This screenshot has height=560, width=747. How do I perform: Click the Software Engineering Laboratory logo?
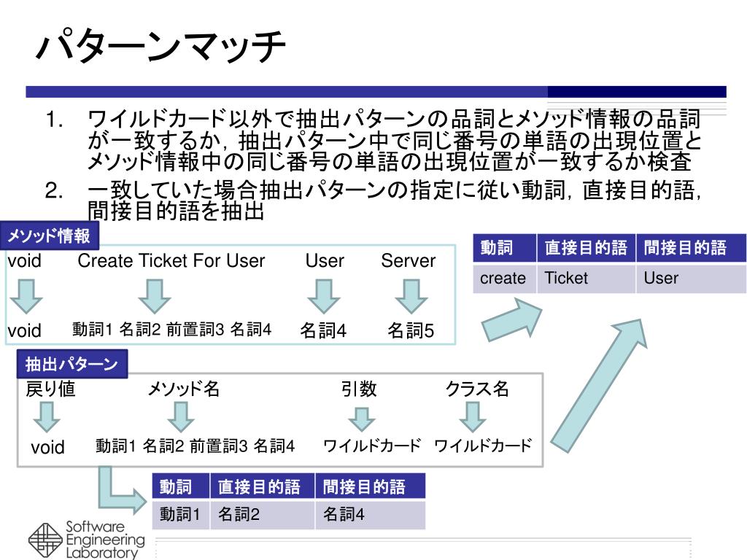tap(86, 540)
